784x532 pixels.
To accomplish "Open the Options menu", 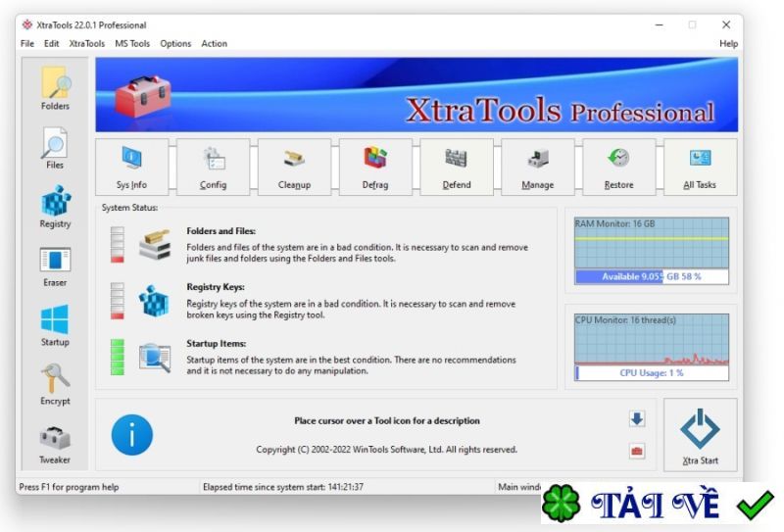I will (175, 43).
